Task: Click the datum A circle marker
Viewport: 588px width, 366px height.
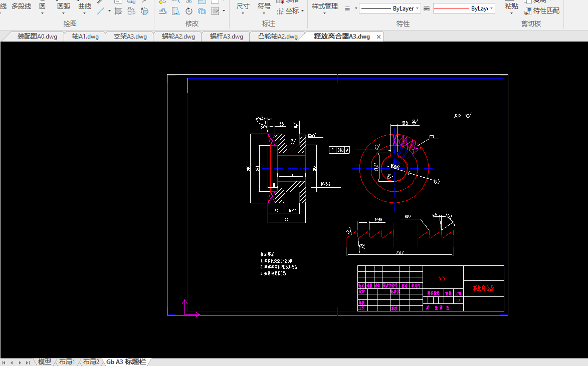Action: tap(437, 181)
